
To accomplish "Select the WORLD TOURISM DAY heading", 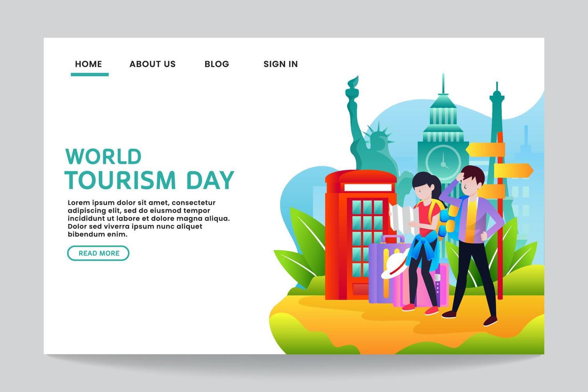I will point(149,169).
